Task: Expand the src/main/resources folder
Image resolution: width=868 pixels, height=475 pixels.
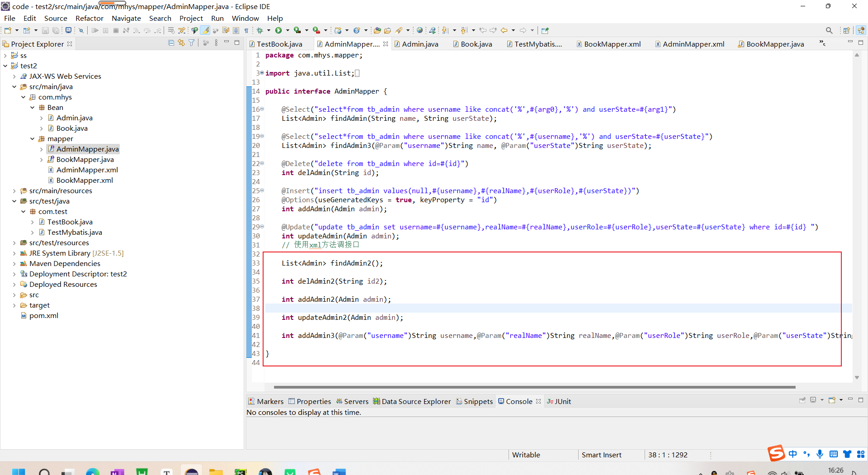Action: coord(14,191)
